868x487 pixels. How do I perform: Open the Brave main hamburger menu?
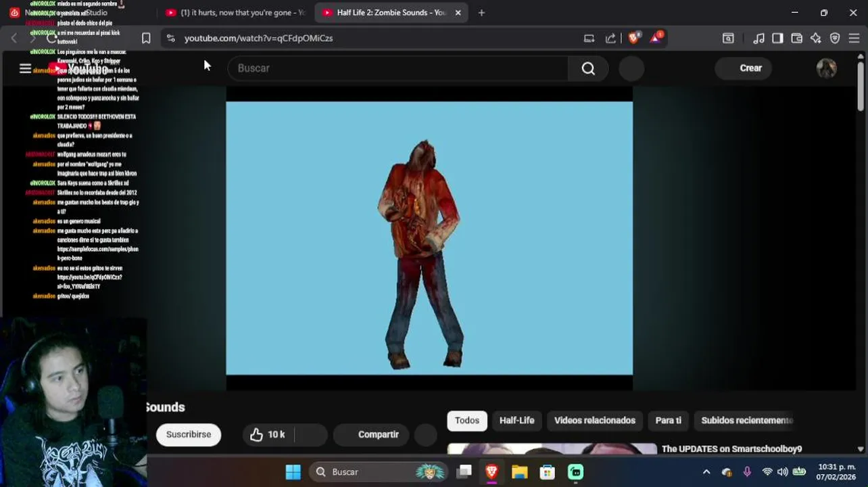pos(854,39)
